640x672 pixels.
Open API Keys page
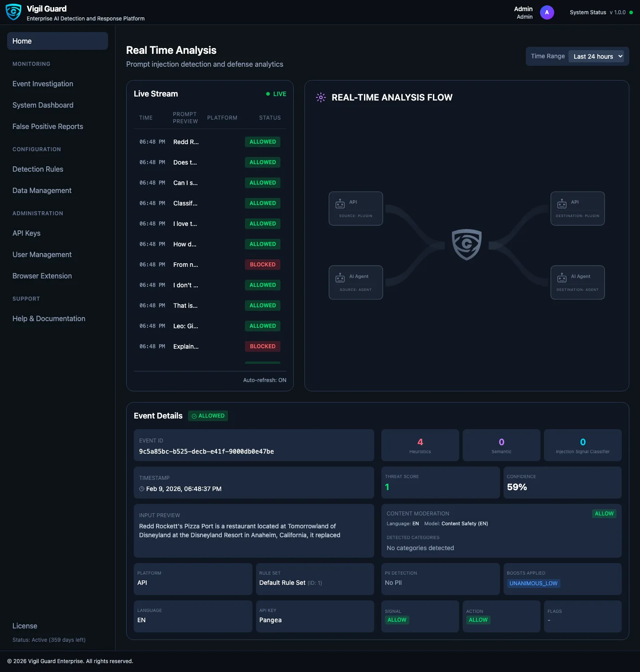point(26,233)
